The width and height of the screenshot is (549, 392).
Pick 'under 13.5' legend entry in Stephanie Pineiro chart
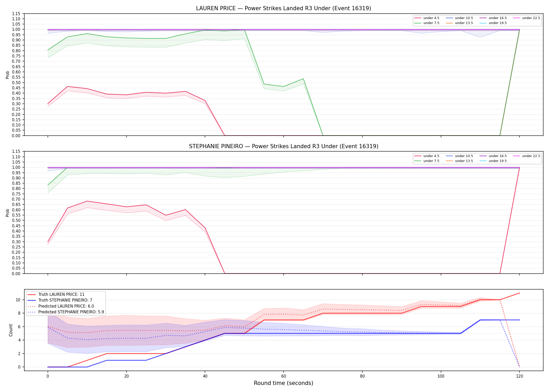[x=460, y=161]
